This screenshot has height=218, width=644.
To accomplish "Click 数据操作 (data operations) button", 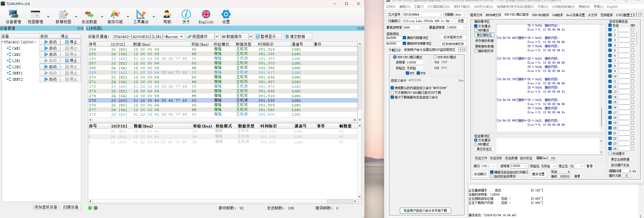I will click(x=235, y=36).
